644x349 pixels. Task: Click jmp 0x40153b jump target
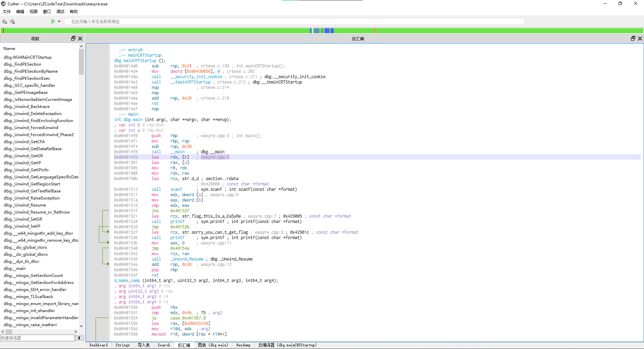179,227
